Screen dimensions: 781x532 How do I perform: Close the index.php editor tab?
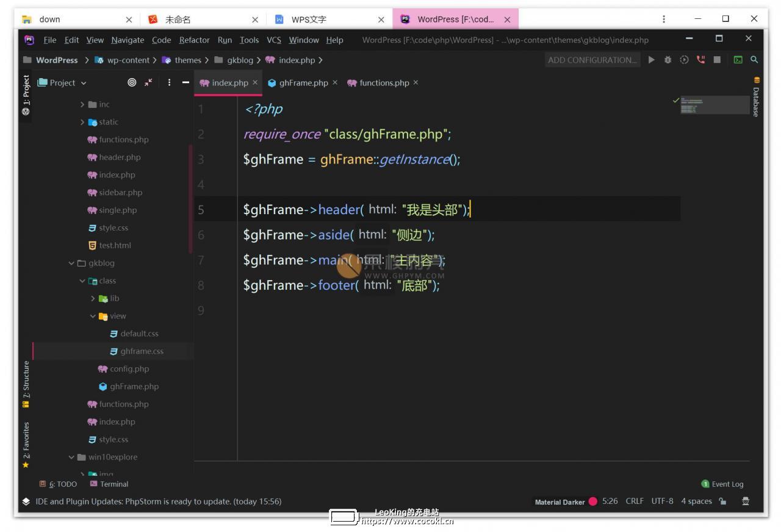[255, 82]
